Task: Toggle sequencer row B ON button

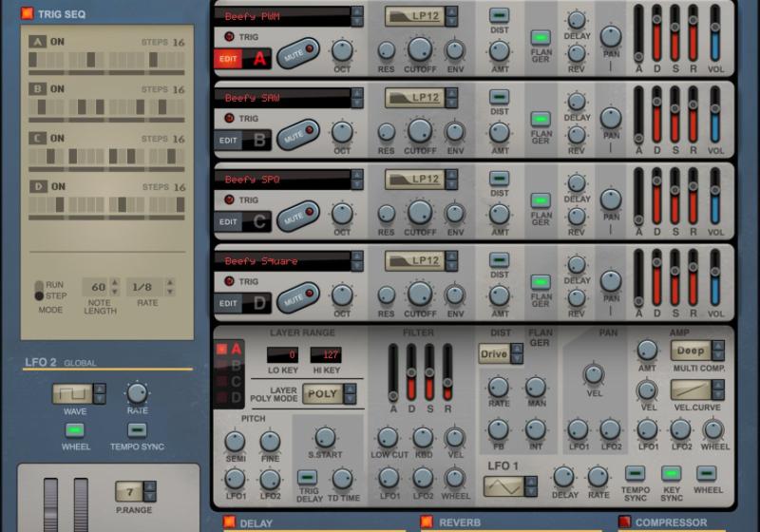Action: coord(57,89)
